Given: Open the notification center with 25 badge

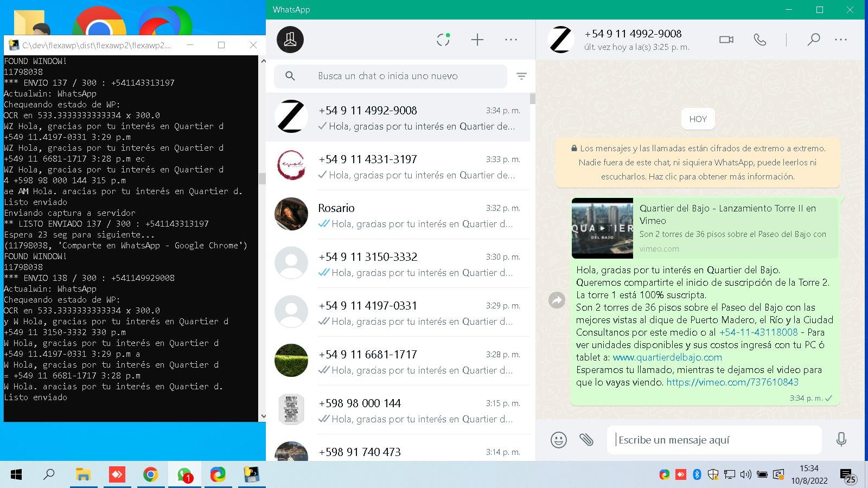Looking at the screenshot, I should 848,476.
